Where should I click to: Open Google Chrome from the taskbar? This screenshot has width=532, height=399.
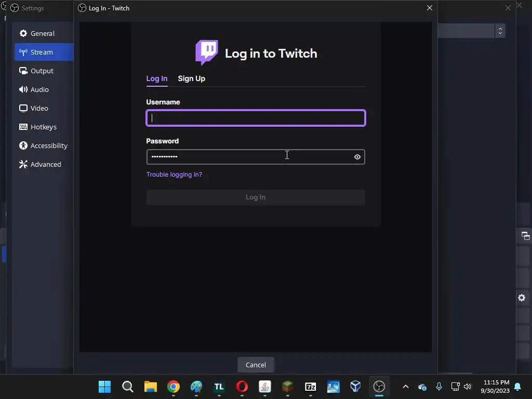tap(174, 387)
